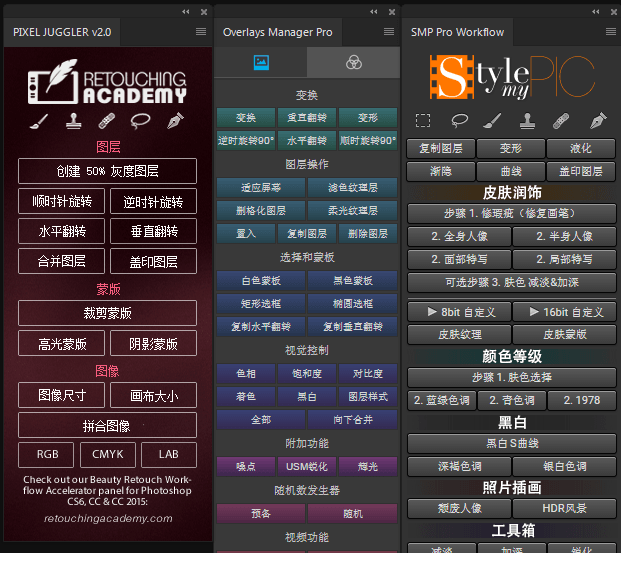The height and width of the screenshot is (576, 621).
Task: Click 黑色蒙板 button
Action: pyautogui.click(x=352, y=281)
